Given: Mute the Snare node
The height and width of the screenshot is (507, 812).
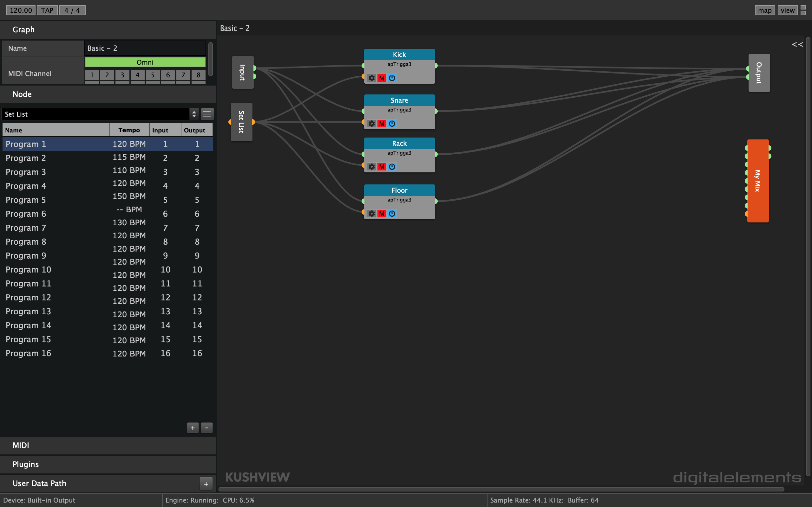Looking at the screenshot, I should [x=382, y=123].
